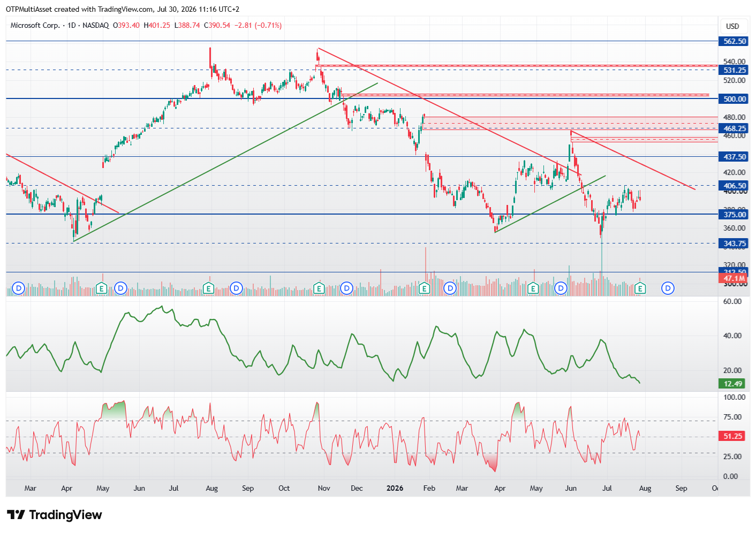Click the red 51.25 oscillator value label
The image size is (756, 533).
pos(733,436)
